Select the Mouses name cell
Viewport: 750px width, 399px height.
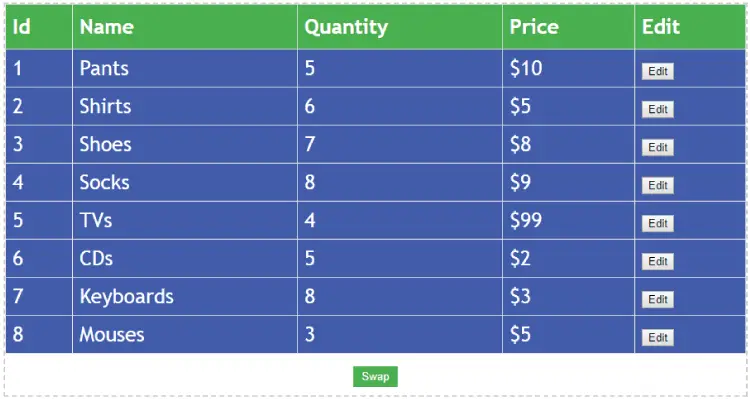point(185,334)
